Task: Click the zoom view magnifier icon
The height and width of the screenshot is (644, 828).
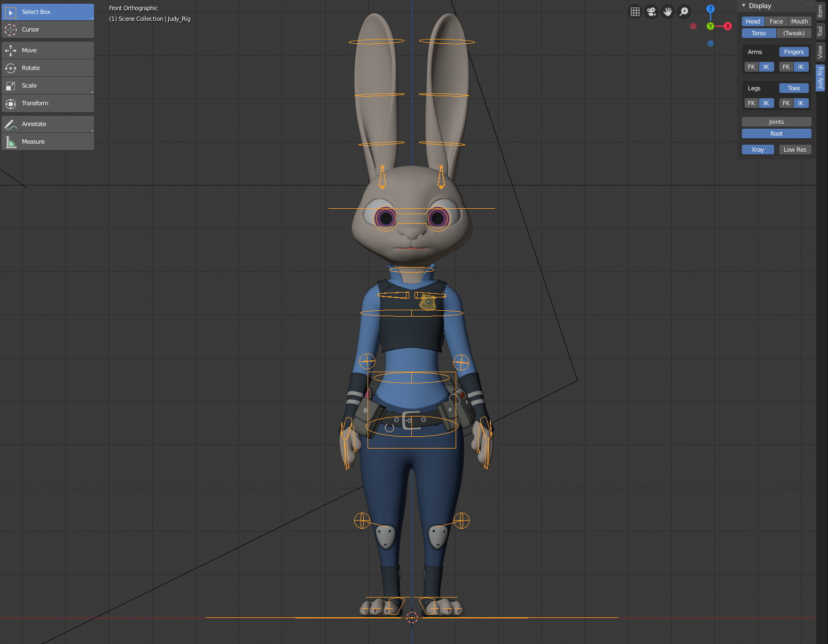Action: pyautogui.click(x=684, y=12)
